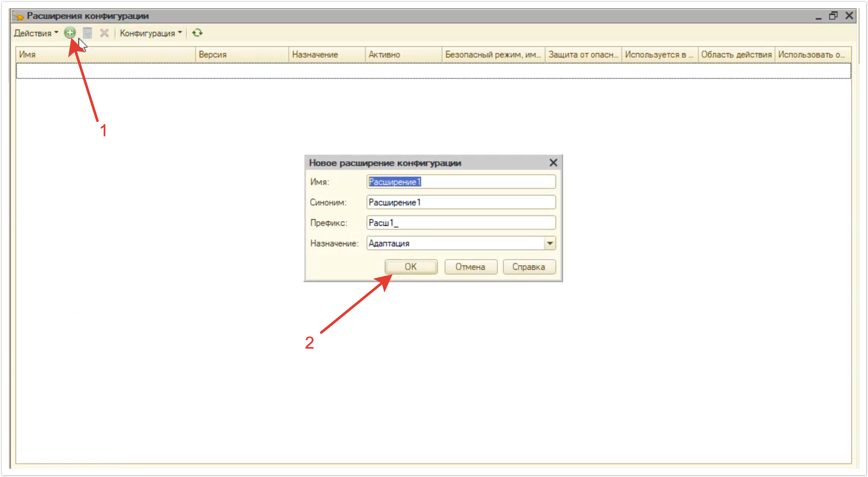The width and height of the screenshot is (868, 477).
Task: Expand the Назначение dropdown arrow
Action: 550,243
